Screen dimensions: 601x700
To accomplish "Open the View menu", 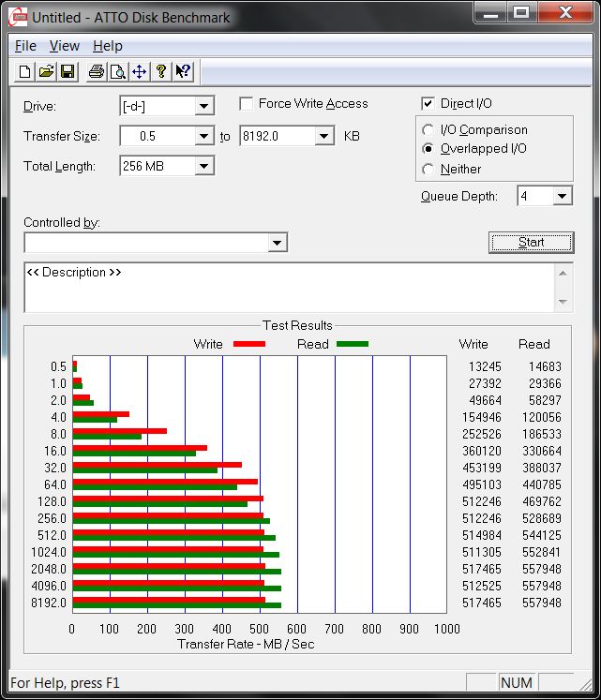I will click(65, 46).
